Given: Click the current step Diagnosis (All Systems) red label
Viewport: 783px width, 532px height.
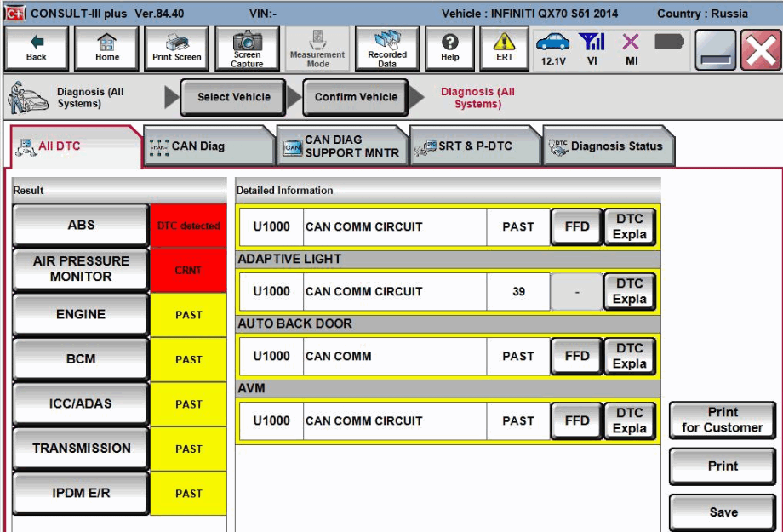Looking at the screenshot, I should coord(477,98).
